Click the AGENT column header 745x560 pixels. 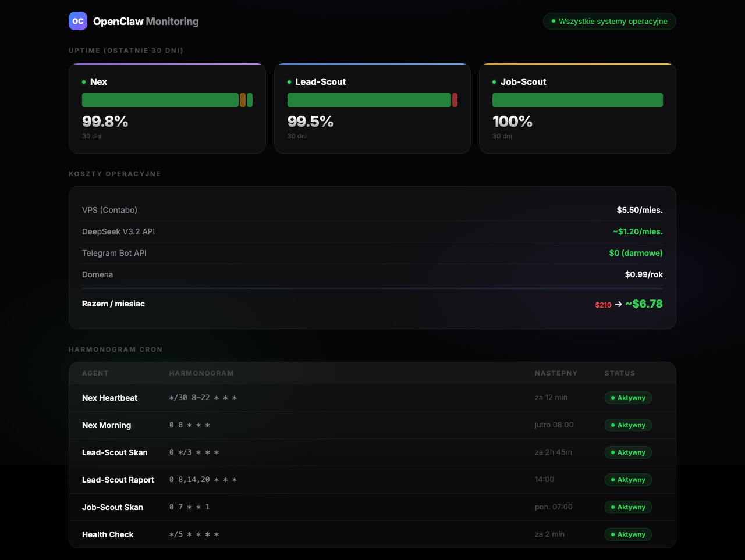pos(95,373)
